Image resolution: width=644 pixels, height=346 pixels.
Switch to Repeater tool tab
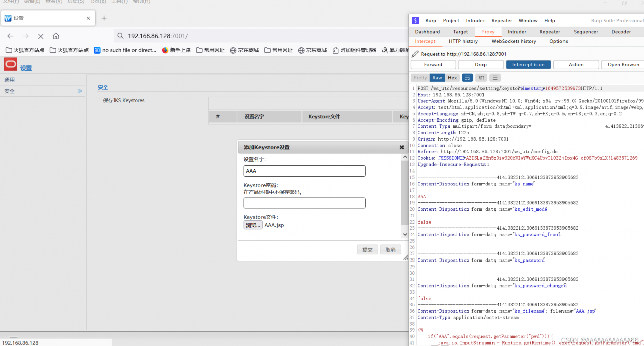550,32
